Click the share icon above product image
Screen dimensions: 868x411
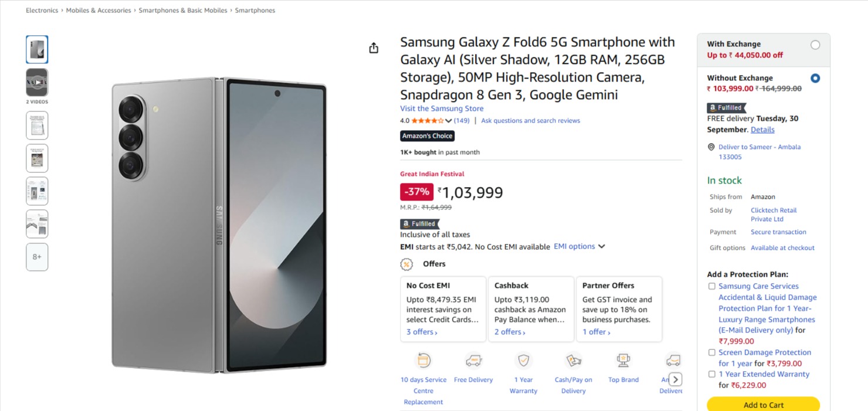[x=374, y=48]
